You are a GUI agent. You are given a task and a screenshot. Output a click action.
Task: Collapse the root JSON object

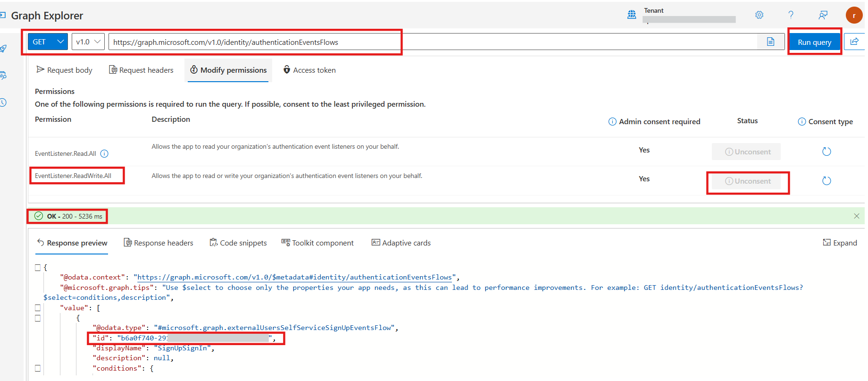click(x=38, y=268)
